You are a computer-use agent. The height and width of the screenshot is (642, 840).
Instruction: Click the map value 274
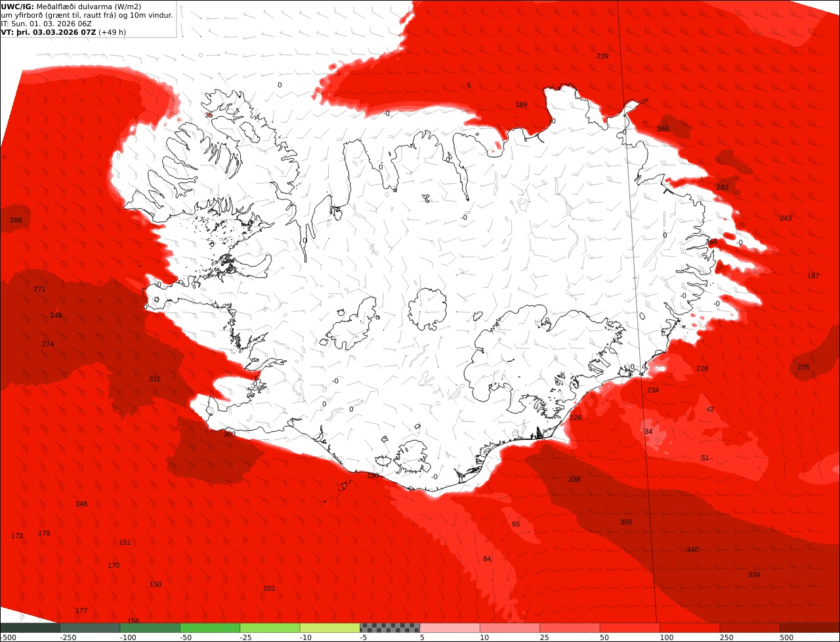[48, 344]
